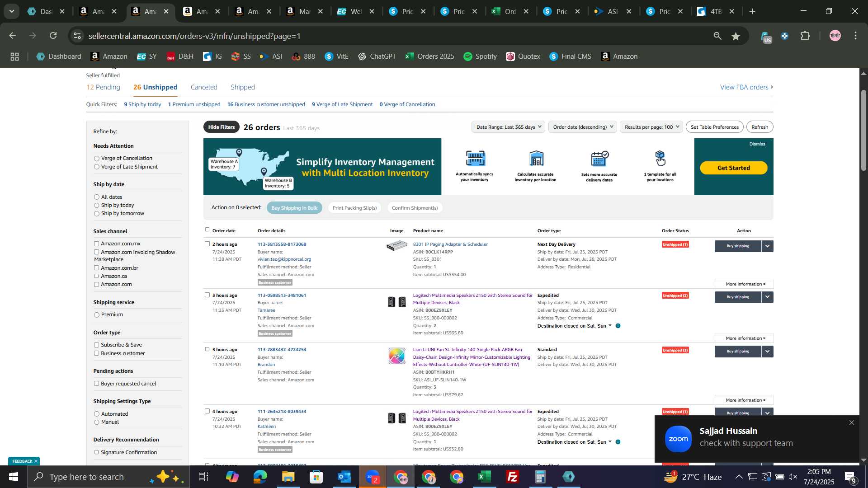Open Calculator from the taskbar
Viewport: 868px width, 488px height.
pos(540,477)
